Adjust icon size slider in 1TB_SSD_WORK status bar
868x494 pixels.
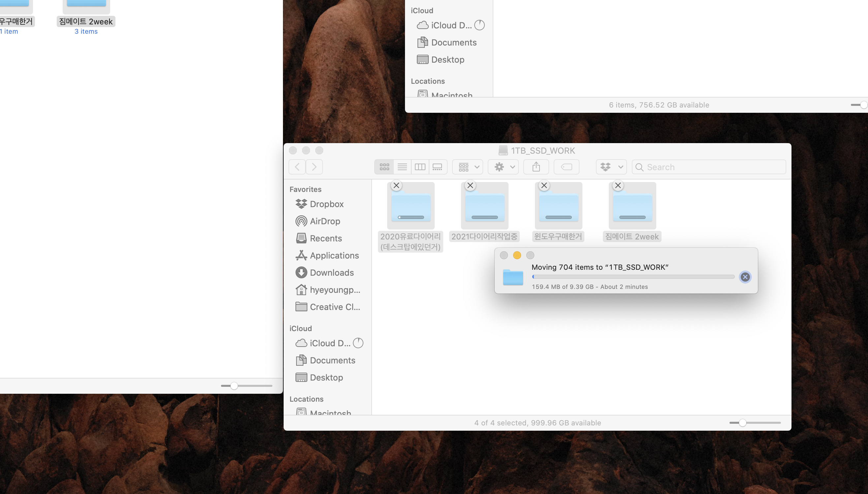(742, 423)
